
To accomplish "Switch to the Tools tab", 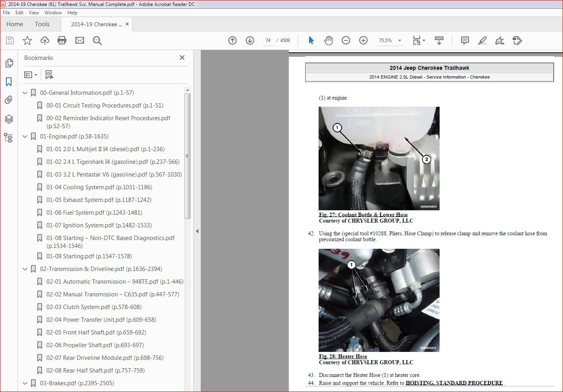I will pos(42,24).
